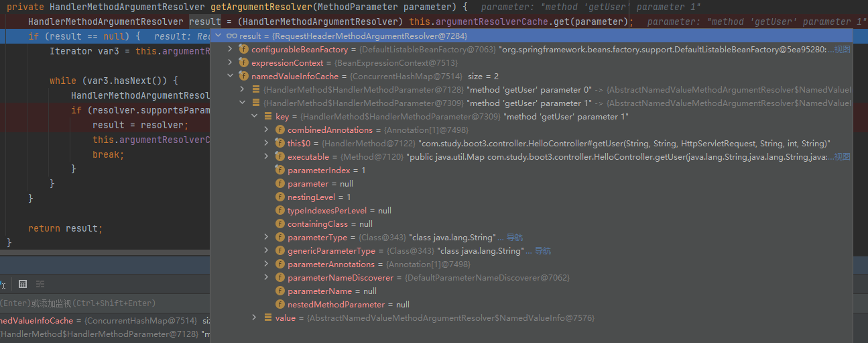Screen dimensions: 868x343
Task: Expand the parameterNameDiscoverer node
Action: [x=267, y=277]
